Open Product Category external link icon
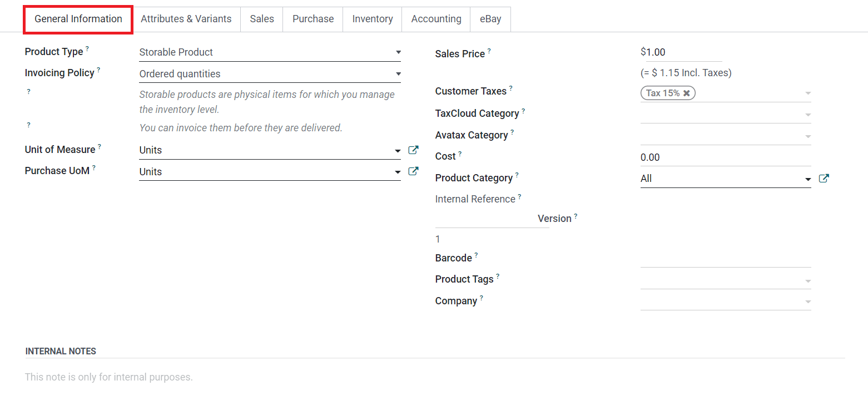Viewport: 868px width, 420px height. [824, 179]
